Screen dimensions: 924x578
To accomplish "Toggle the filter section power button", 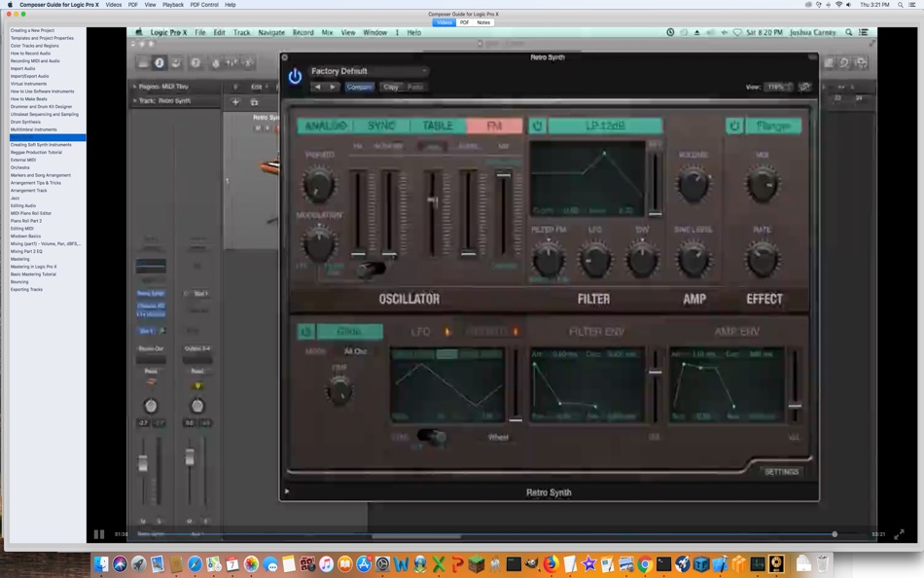I will [537, 126].
